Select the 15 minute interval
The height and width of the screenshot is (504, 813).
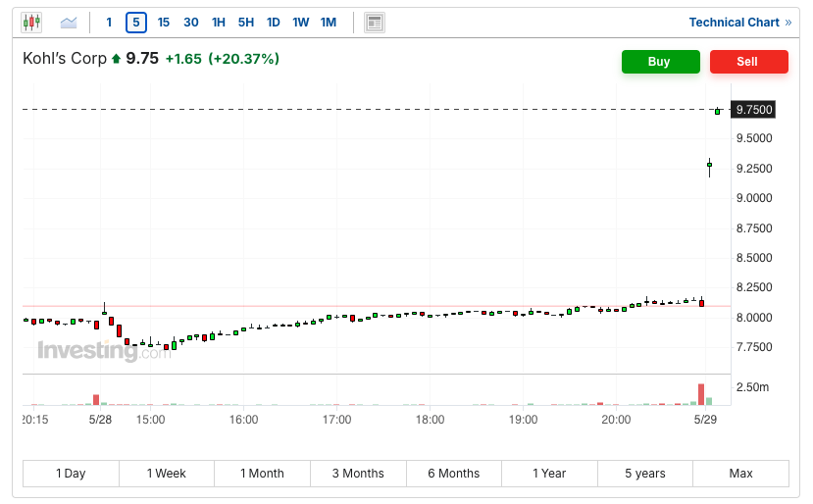click(164, 23)
